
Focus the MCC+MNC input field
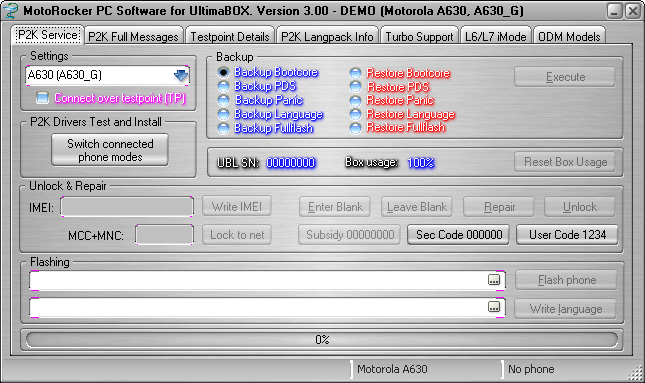pos(165,235)
